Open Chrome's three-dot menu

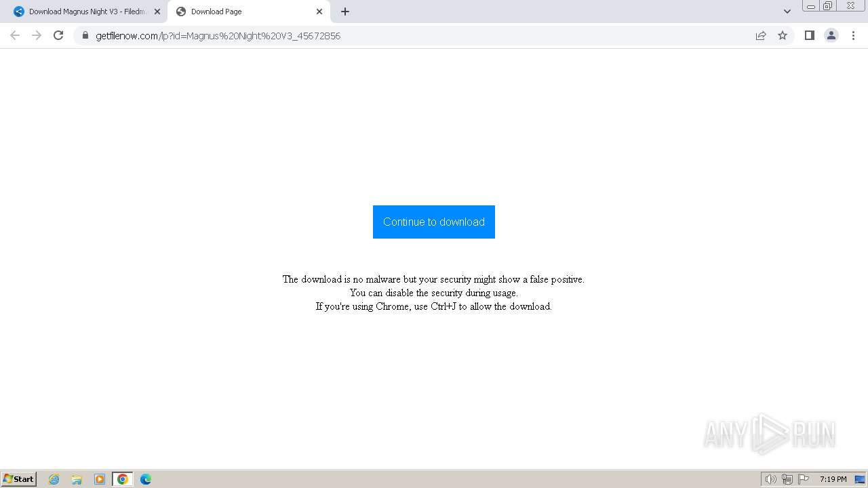pyautogui.click(x=853, y=35)
